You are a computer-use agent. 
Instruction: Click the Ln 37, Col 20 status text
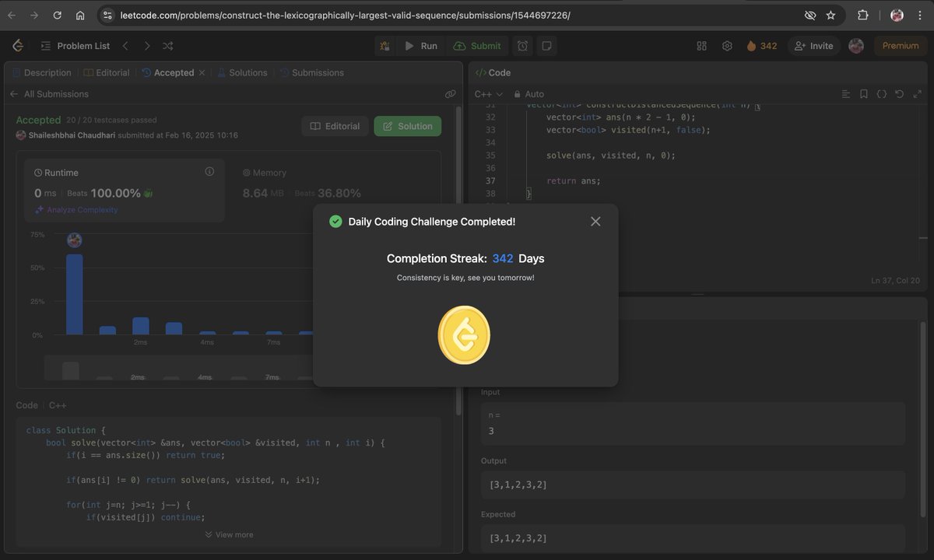coord(895,280)
